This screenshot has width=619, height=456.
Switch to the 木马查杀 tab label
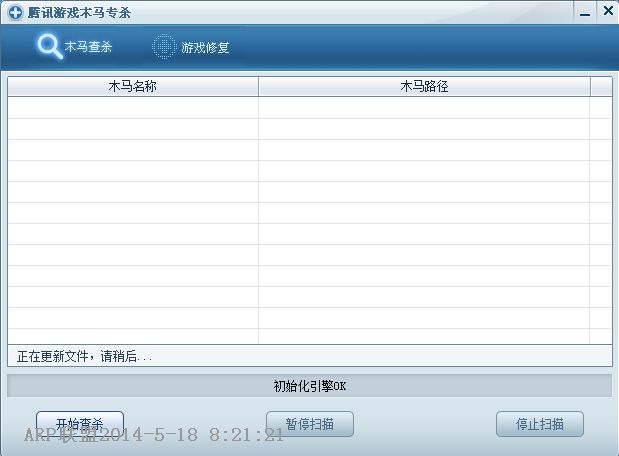point(88,47)
